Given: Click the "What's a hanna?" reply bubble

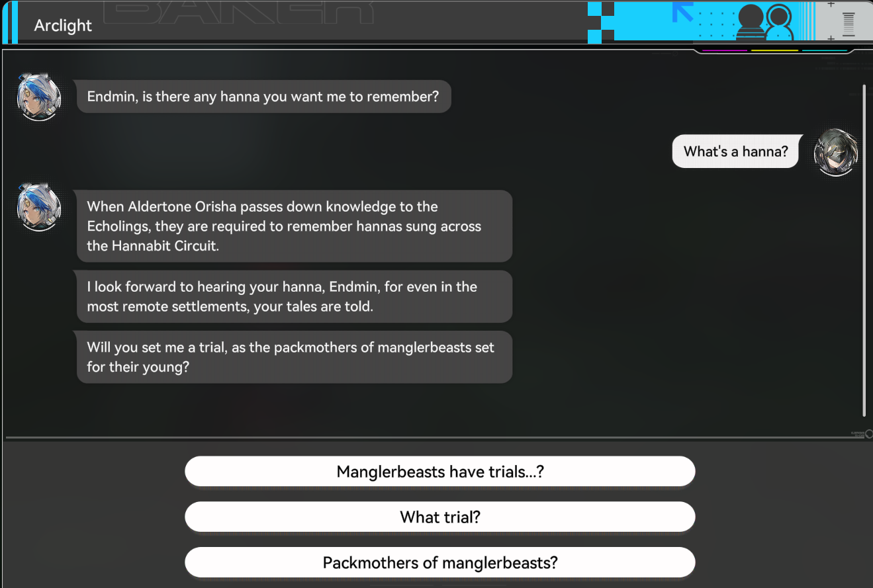Looking at the screenshot, I should (x=736, y=151).
